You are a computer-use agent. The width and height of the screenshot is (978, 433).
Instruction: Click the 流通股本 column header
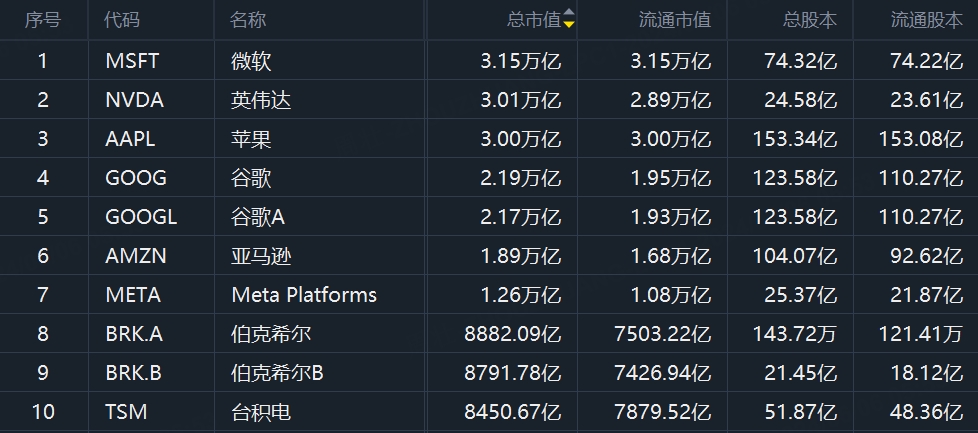[x=926, y=21]
